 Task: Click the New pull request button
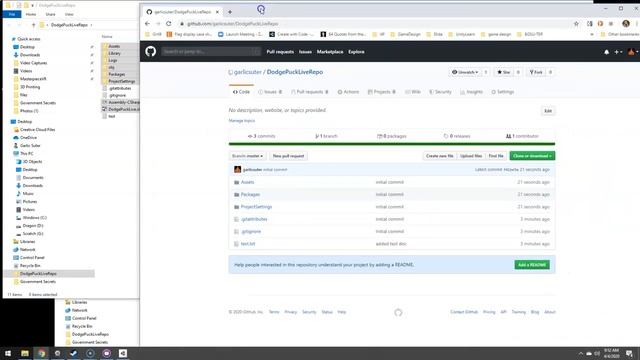pyautogui.click(x=288, y=156)
